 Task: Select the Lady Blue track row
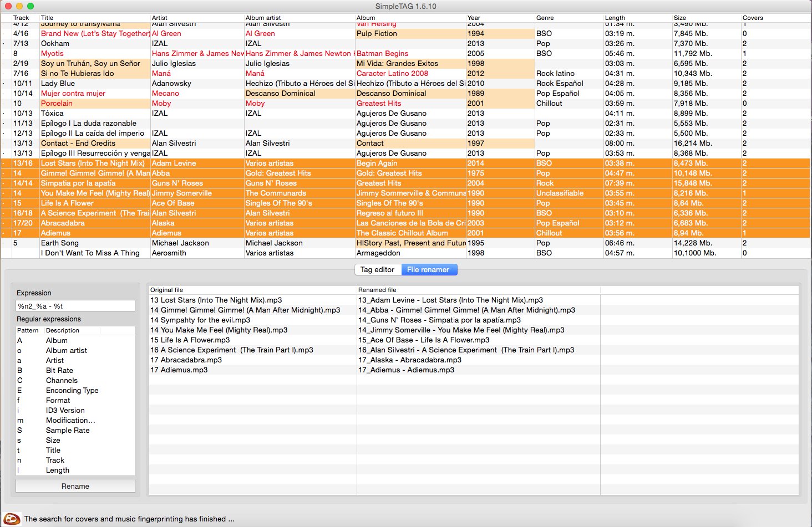tap(58, 84)
